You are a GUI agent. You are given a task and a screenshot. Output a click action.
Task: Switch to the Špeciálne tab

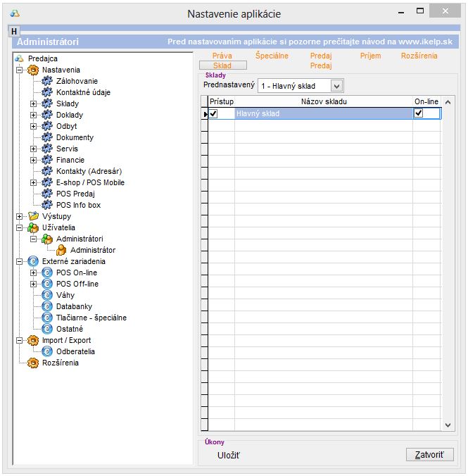[272, 56]
